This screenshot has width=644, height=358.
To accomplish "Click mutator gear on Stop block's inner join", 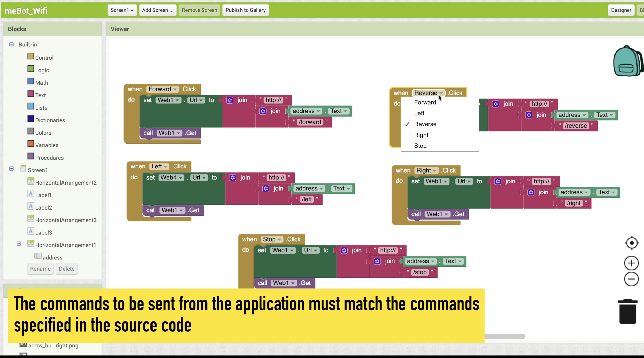I will (377, 261).
